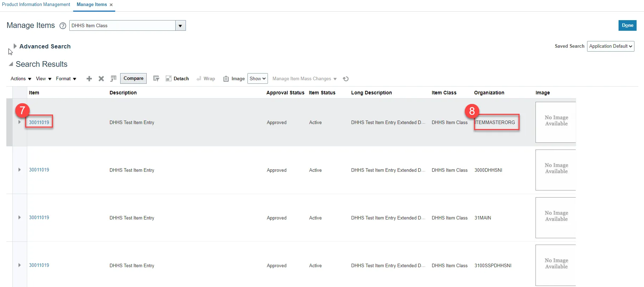The image size is (644, 287).
Task: Open the Show dropdown in toolbar
Action: click(x=257, y=78)
